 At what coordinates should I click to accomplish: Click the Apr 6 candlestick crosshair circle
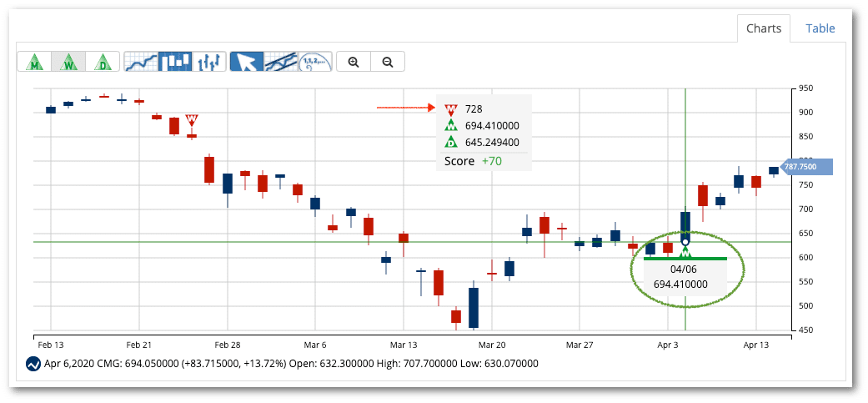pos(685,242)
